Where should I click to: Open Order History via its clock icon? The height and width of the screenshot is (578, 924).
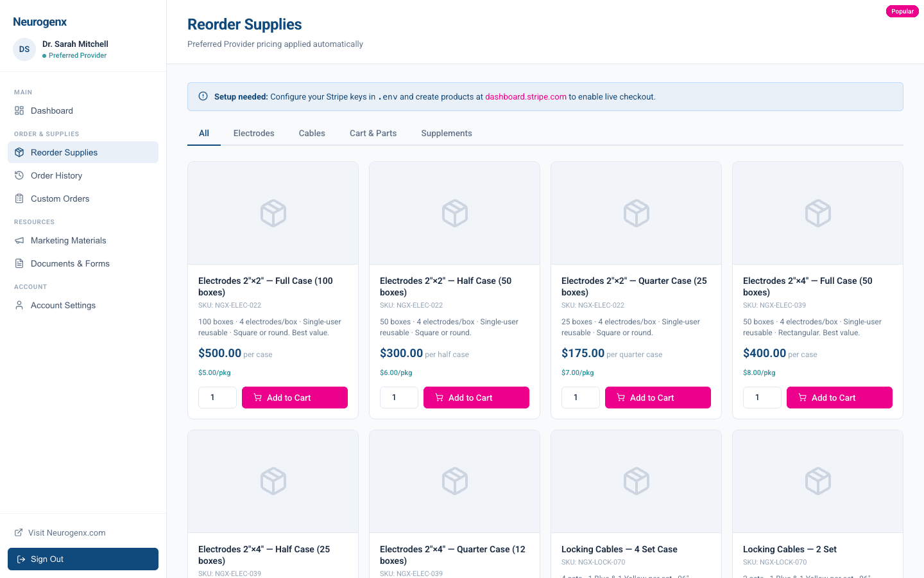click(x=20, y=175)
